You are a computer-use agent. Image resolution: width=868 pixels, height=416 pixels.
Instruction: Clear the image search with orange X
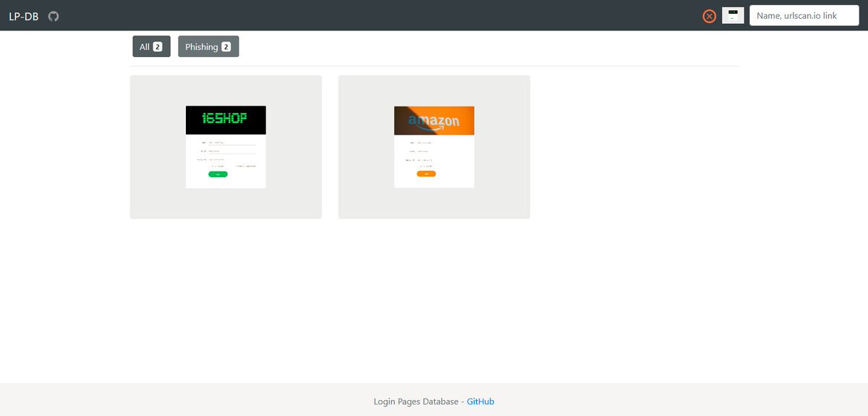pyautogui.click(x=710, y=16)
